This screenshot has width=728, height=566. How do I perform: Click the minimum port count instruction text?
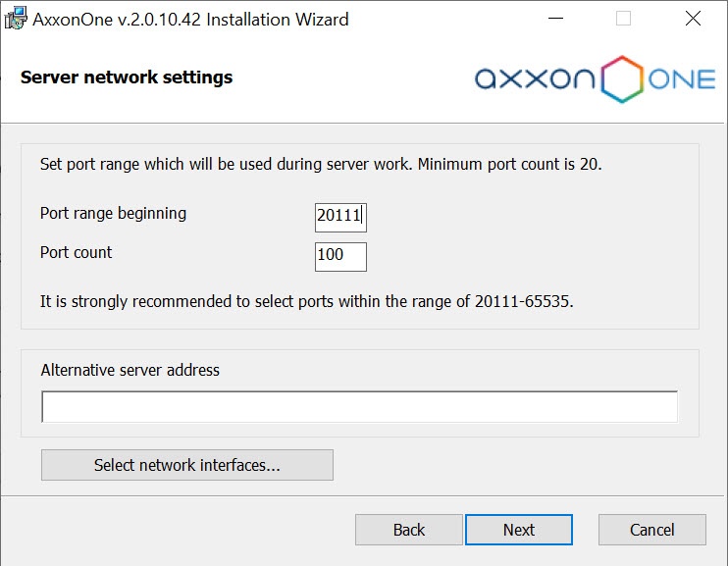tap(321, 164)
